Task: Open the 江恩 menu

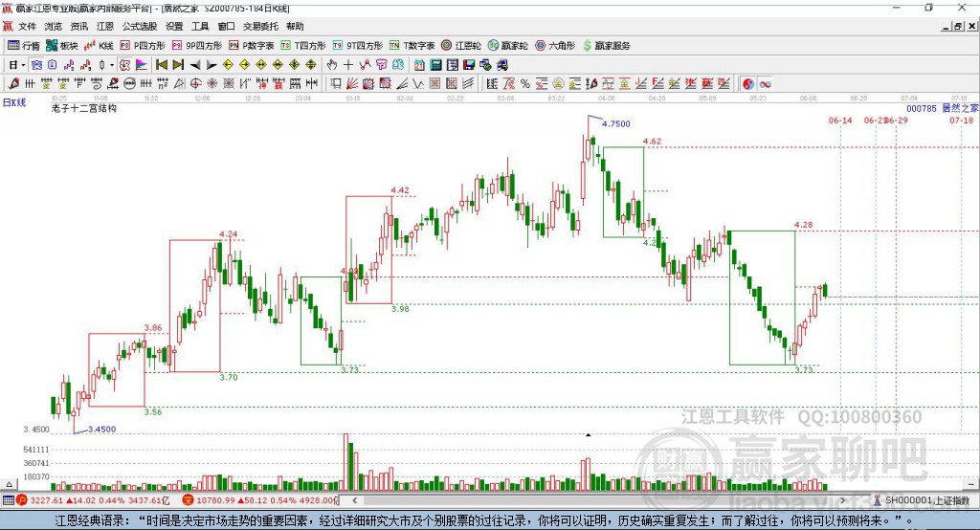Action: coord(105,26)
